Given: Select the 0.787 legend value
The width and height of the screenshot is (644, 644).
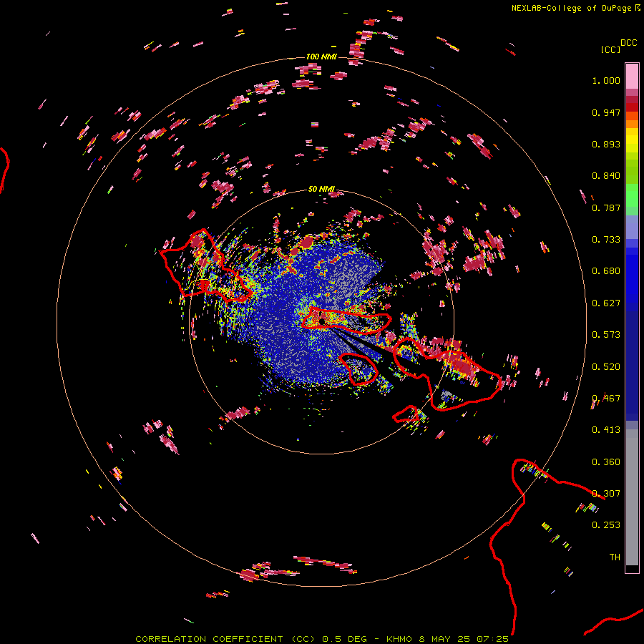Looking at the screenshot, I should 606,208.
